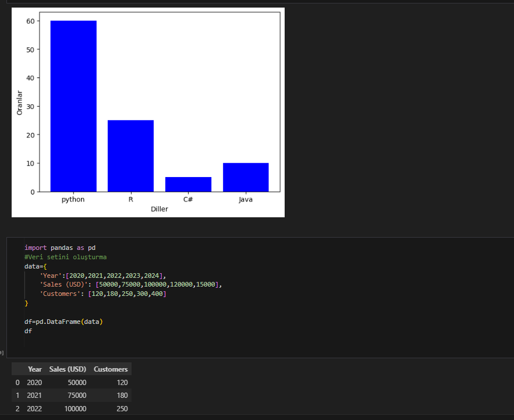514x420 pixels.
Task: Click the R bar in the chart
Action: click(130, 156)
